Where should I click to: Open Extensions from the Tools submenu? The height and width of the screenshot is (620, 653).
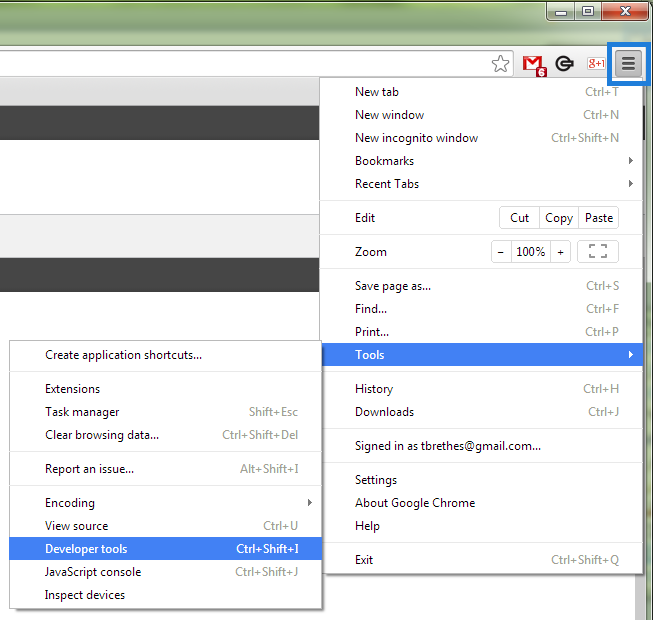pyautogui.click(x=165, y=388)
